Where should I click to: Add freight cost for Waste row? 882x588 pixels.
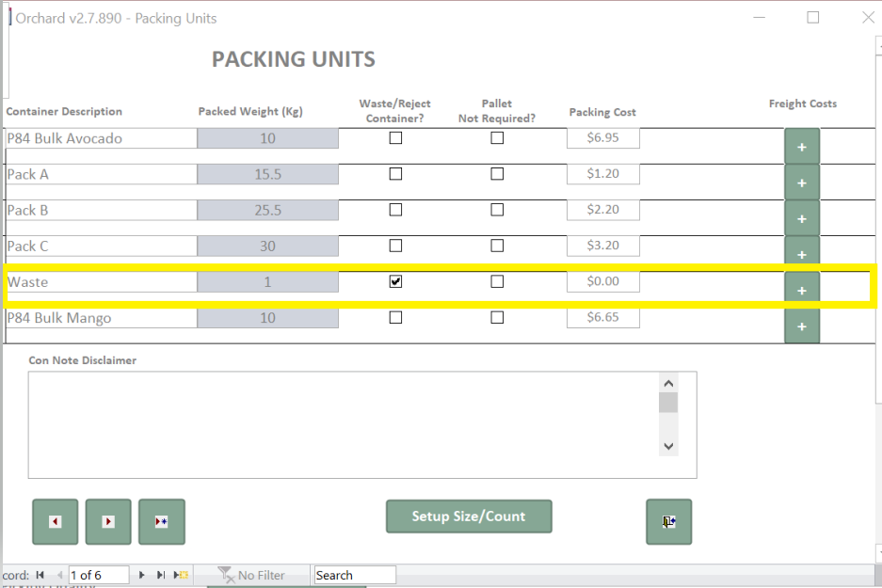point(802,290)
